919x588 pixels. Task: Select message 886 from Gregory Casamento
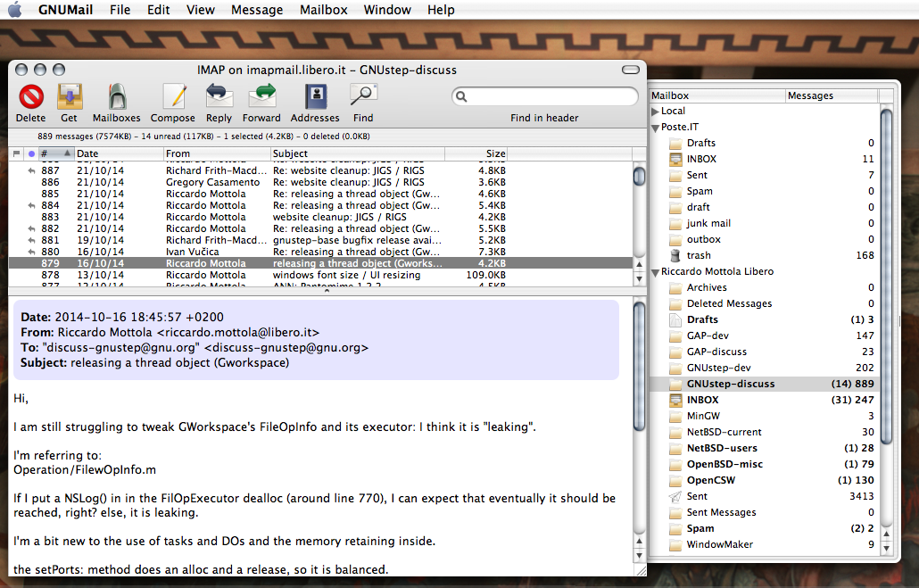tap(320, 182)
